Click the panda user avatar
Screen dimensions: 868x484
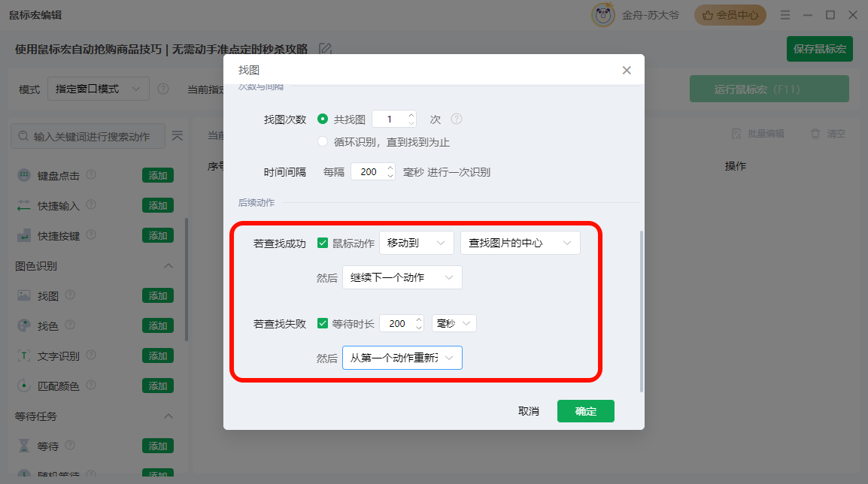coord(602,15)
